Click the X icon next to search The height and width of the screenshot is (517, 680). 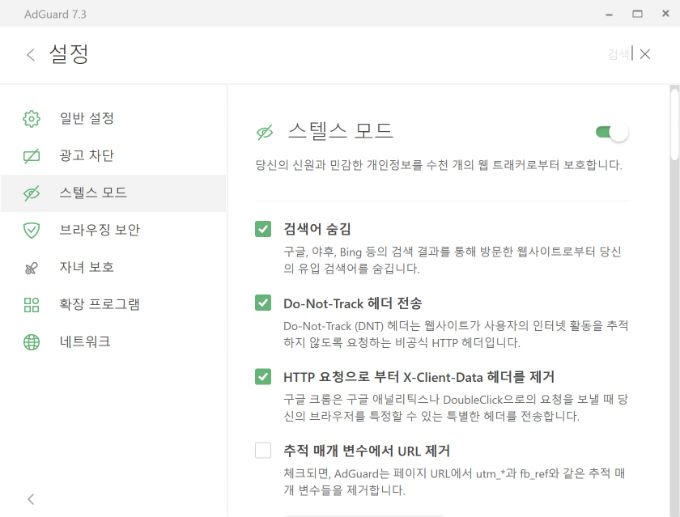pyautogui.click(x=645, y=54)
